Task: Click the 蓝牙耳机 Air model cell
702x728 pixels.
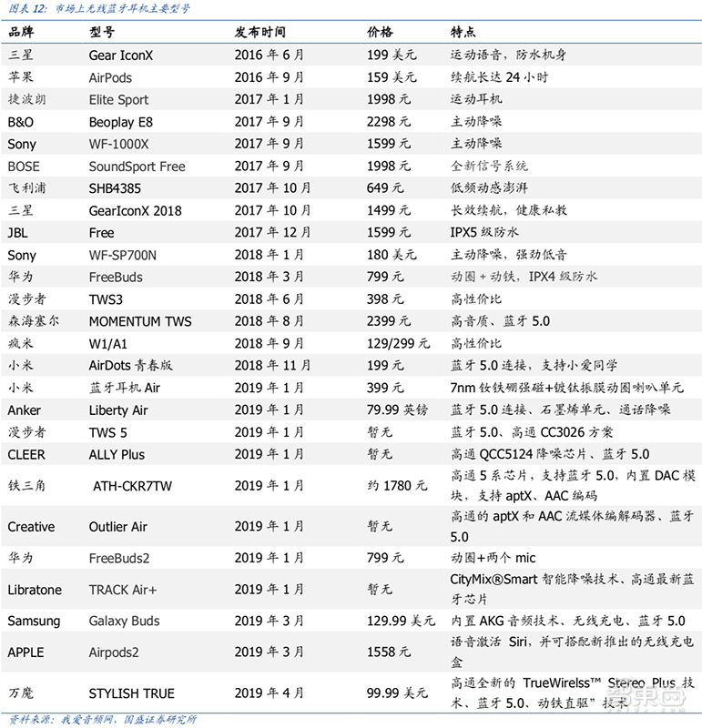Action: (125, 388)
